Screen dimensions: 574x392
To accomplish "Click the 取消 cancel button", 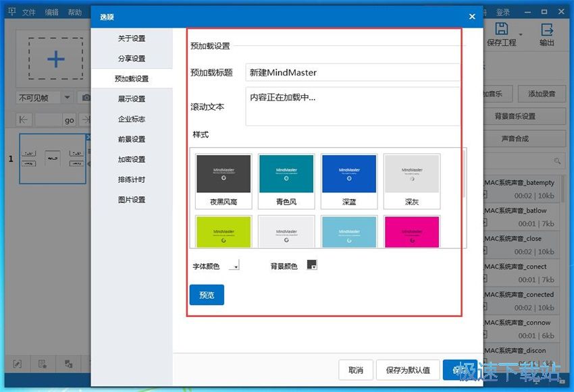I will [356, 370].
